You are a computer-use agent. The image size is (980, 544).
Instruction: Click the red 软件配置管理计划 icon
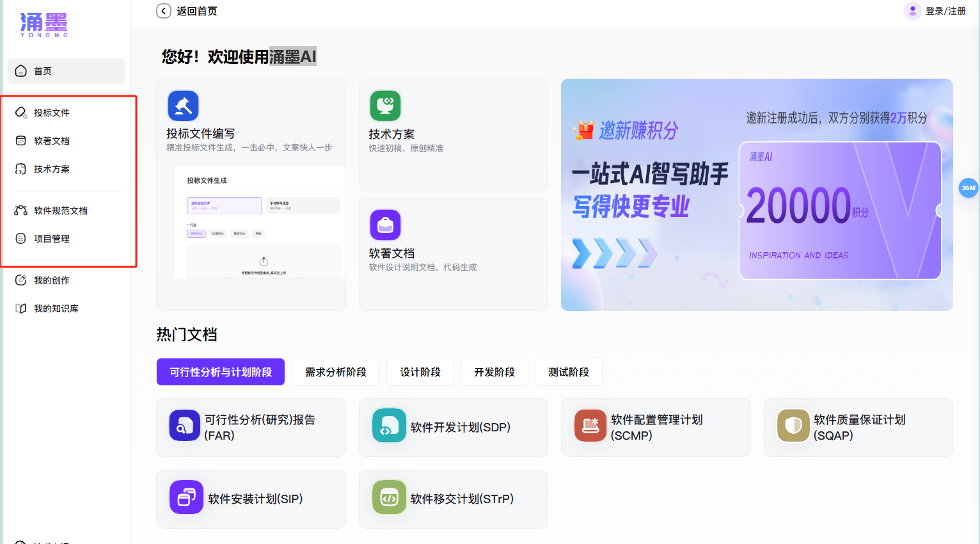(x=590, y=426)
